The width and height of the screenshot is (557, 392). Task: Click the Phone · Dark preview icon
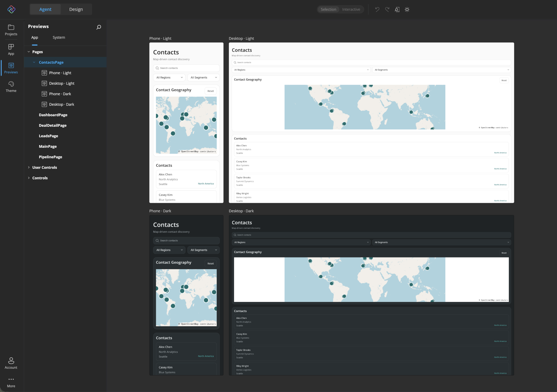pyautogui.click(x=44, y=94)
